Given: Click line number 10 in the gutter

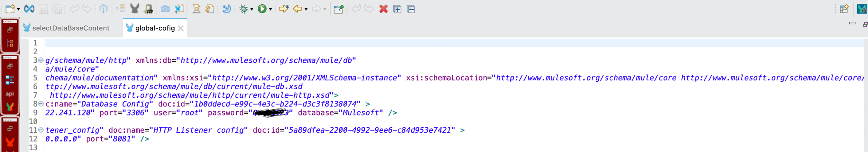Looking at the screenshot, I should coord(33,121).
